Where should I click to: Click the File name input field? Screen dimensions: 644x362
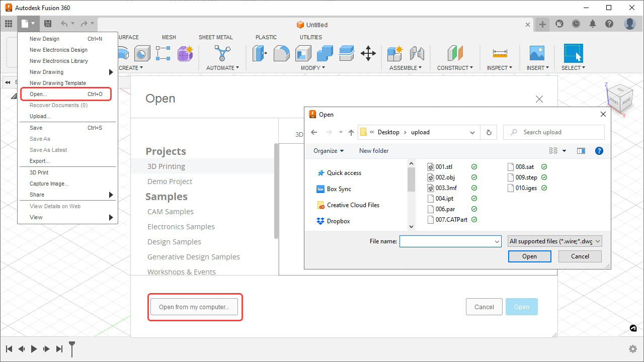[450, 241]
